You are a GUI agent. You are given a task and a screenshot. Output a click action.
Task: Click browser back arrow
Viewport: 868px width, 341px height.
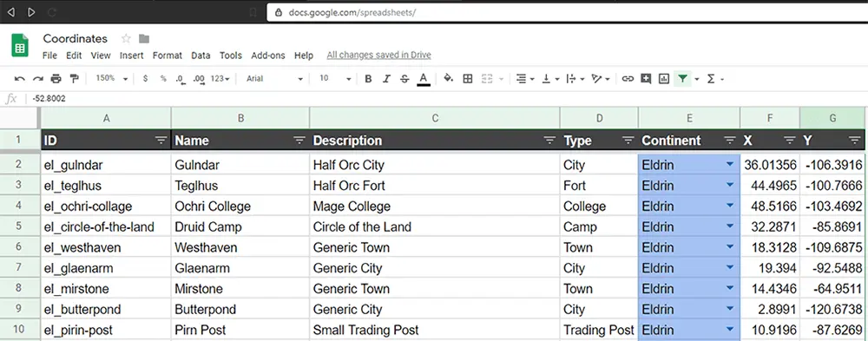[11, 11]
